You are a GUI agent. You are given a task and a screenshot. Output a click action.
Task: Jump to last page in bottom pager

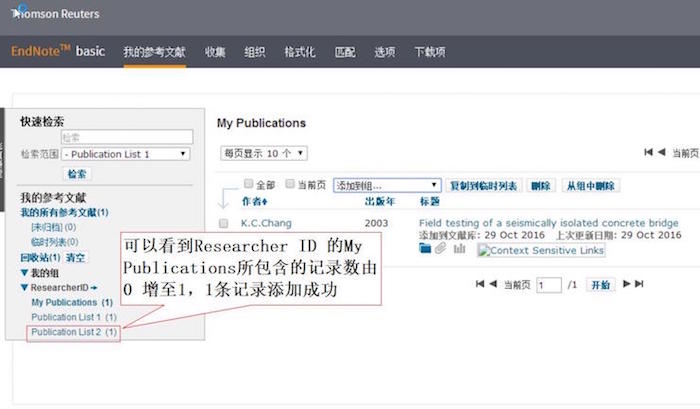[x=638, y=284]
